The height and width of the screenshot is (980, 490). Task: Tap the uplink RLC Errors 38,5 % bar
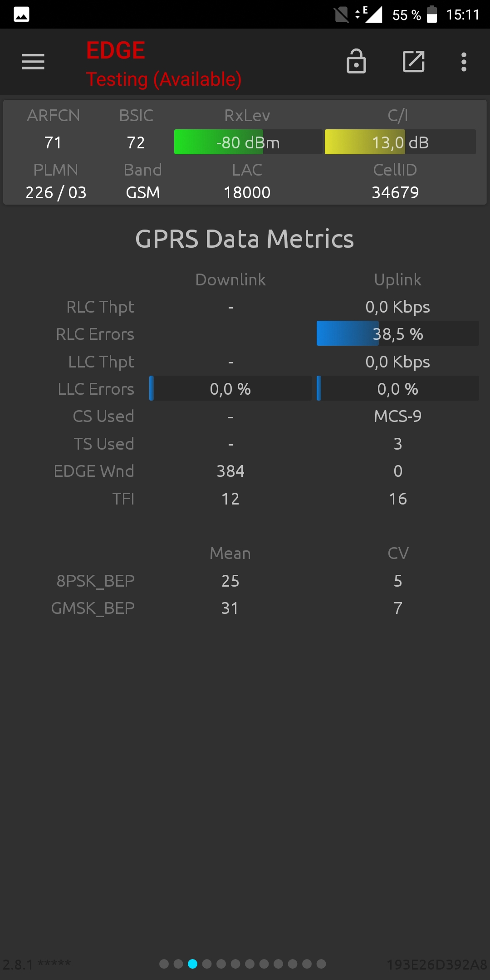(x=398, y=333)
